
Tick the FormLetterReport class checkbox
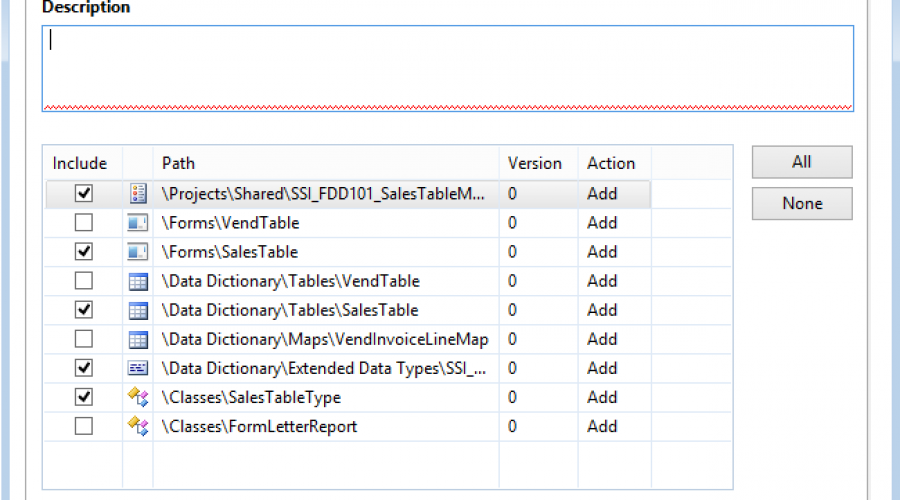pyautogui.click(x=84, y=426)
